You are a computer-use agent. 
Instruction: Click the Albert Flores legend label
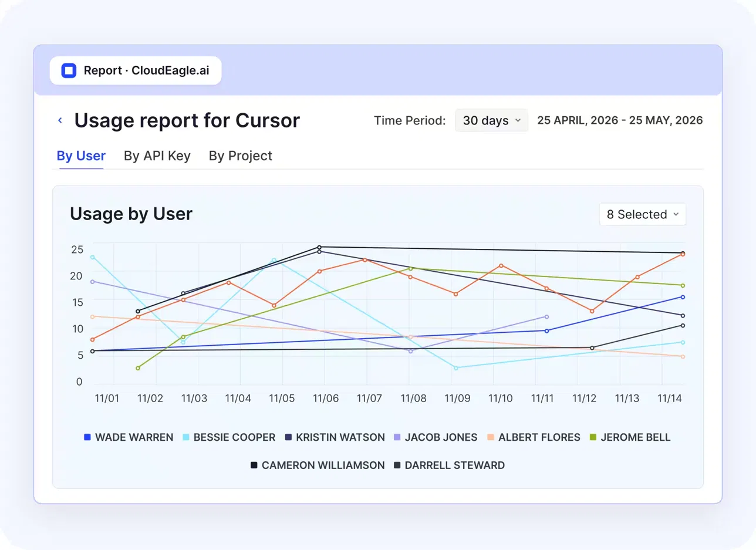pyautogui.click(x=539, y=437)
